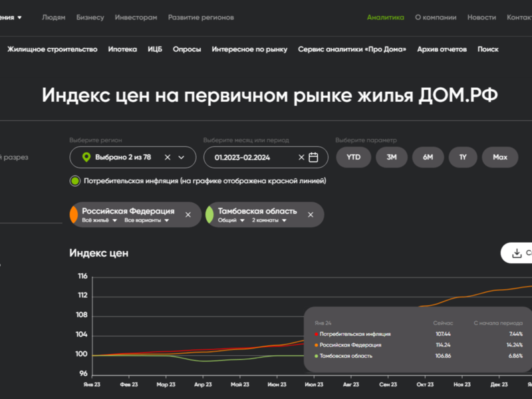
Task: Click the 114.24 value in the tooltip
Action: tap(443, 345)
